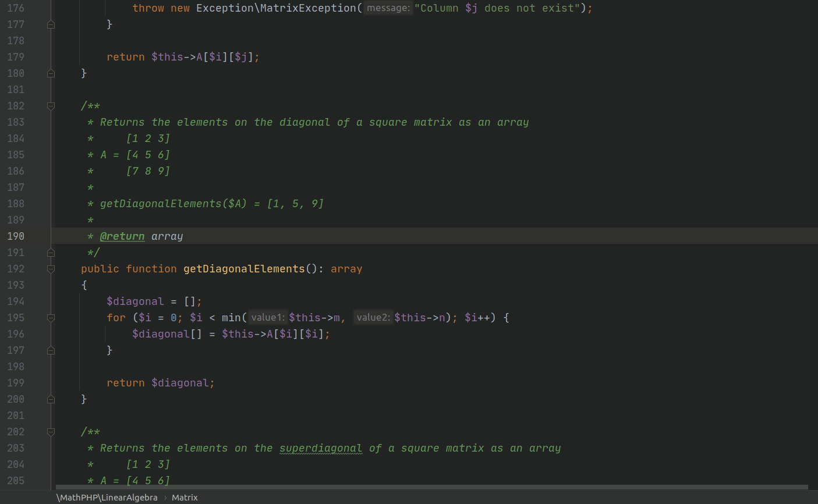Click the @return tag on line 190
Screen dimensions: 818x504
click(122, 236)
